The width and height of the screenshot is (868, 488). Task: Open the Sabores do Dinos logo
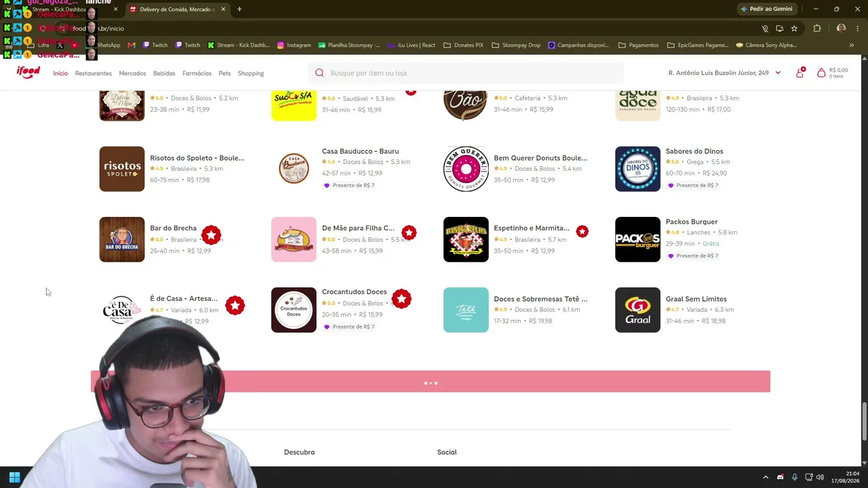[637, 169]
